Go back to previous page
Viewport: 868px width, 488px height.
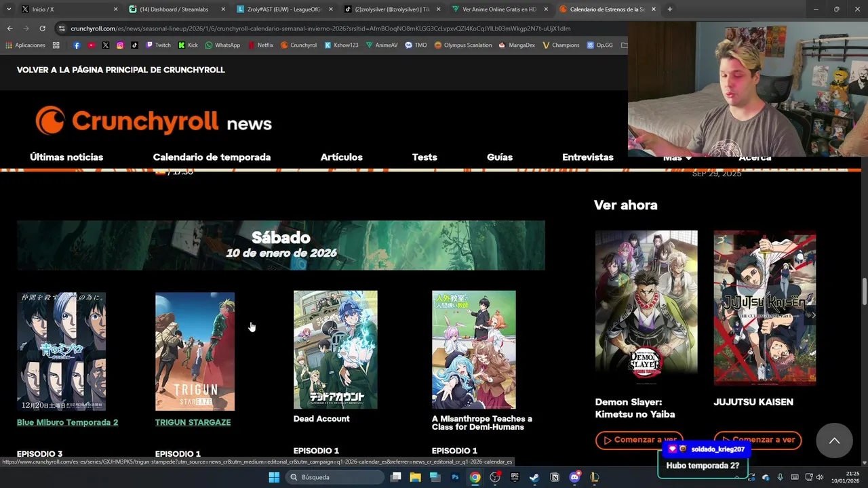(x=9, y=28)
